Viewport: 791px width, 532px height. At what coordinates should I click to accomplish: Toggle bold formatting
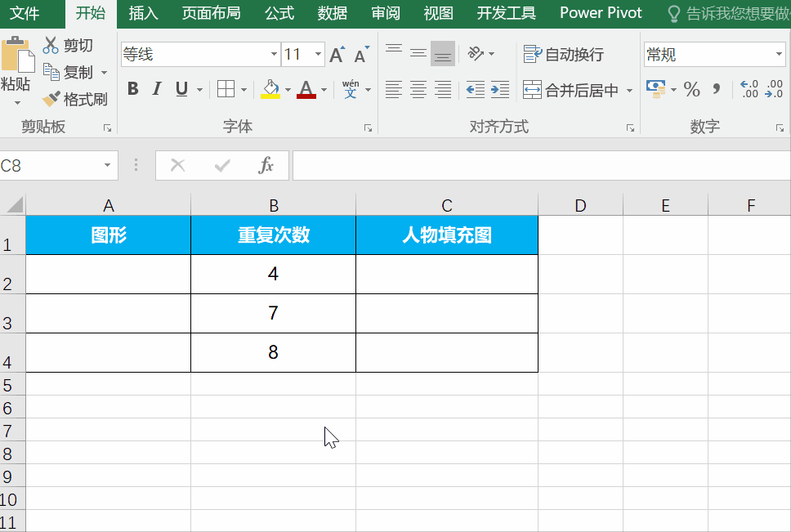point(132,88)
